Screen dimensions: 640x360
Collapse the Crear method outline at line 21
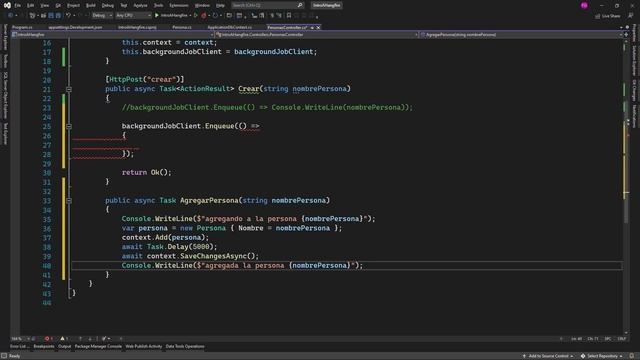coord(69,89)
